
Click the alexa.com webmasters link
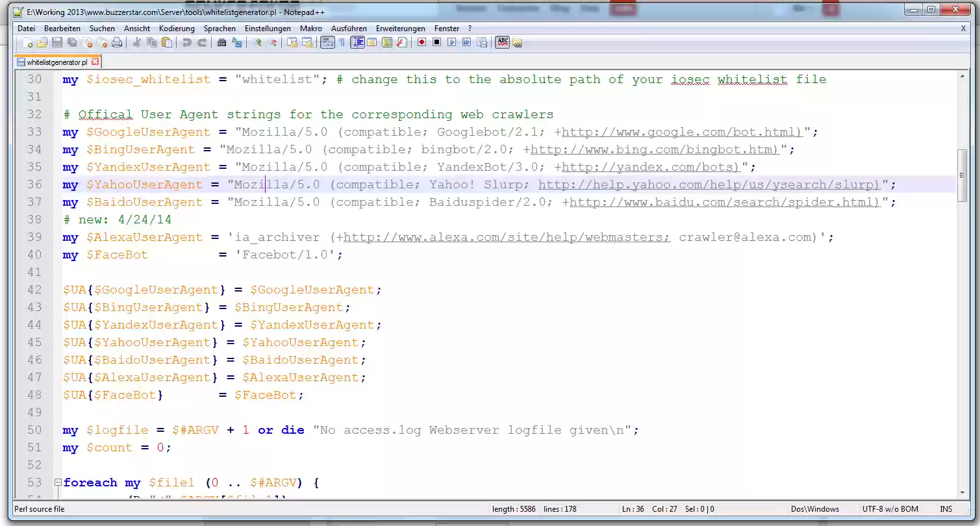coord(507,237)
